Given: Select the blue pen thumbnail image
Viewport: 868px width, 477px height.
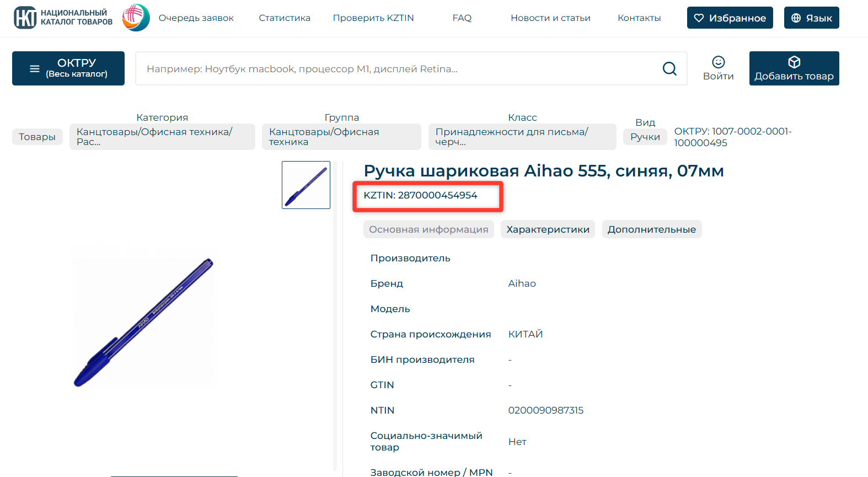Looking at the screenshot, I should click(306, 185).
